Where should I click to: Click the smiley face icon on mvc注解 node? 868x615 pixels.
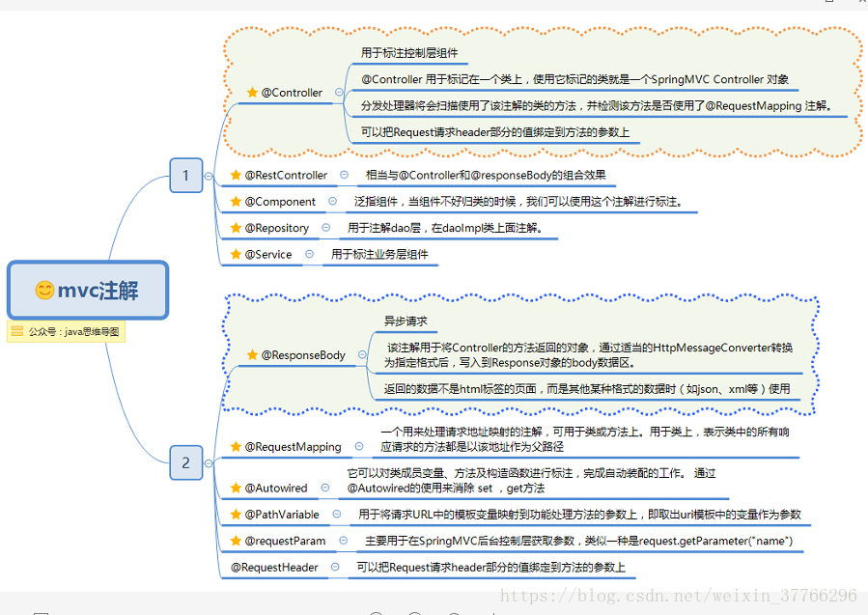pyautogui.click(x=44, y=290)
